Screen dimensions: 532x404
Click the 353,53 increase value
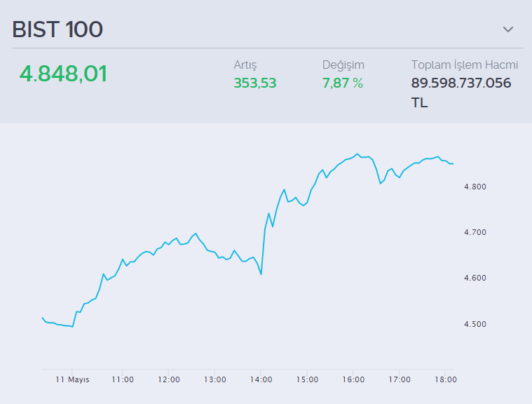point(255,83)
